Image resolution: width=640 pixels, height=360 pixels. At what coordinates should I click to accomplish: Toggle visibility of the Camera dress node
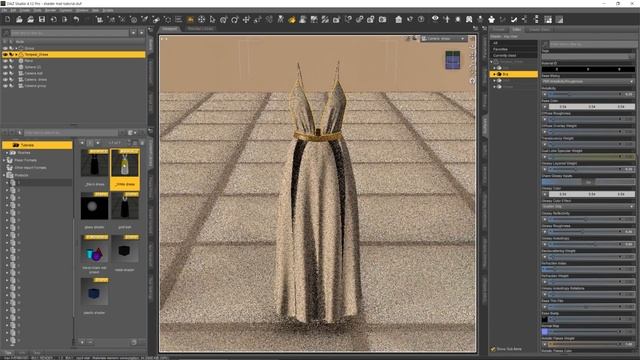click(5, 80)
